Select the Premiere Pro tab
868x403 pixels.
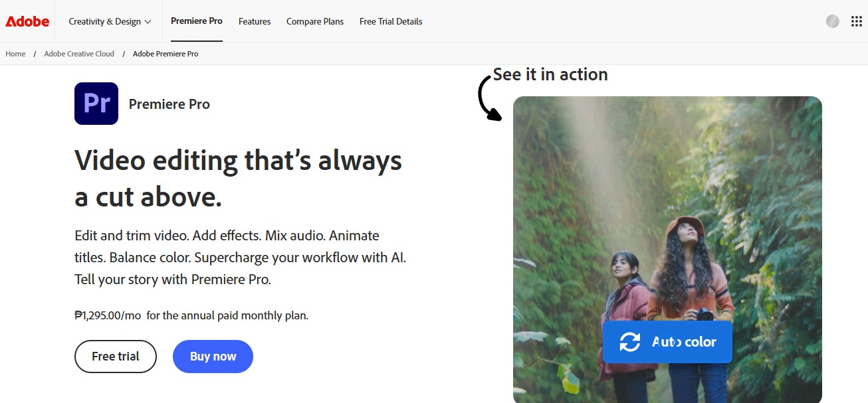pyautogui.click(x=196, y=21)
